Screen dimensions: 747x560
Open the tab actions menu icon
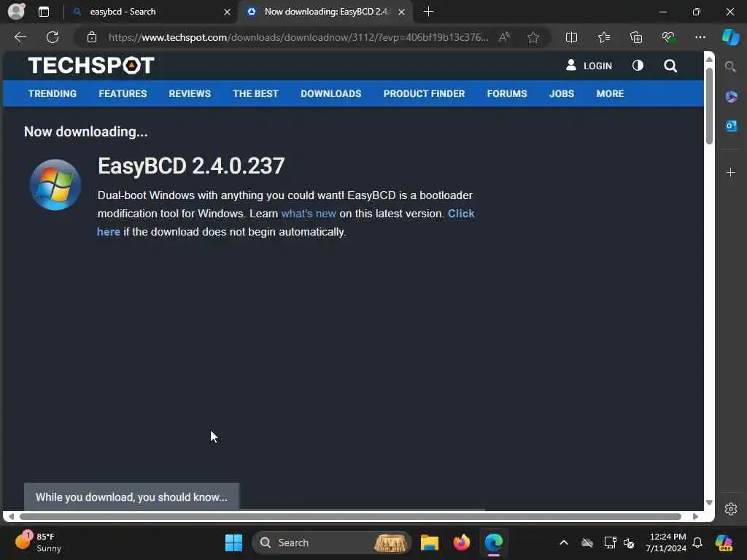[x=43, y=12]
